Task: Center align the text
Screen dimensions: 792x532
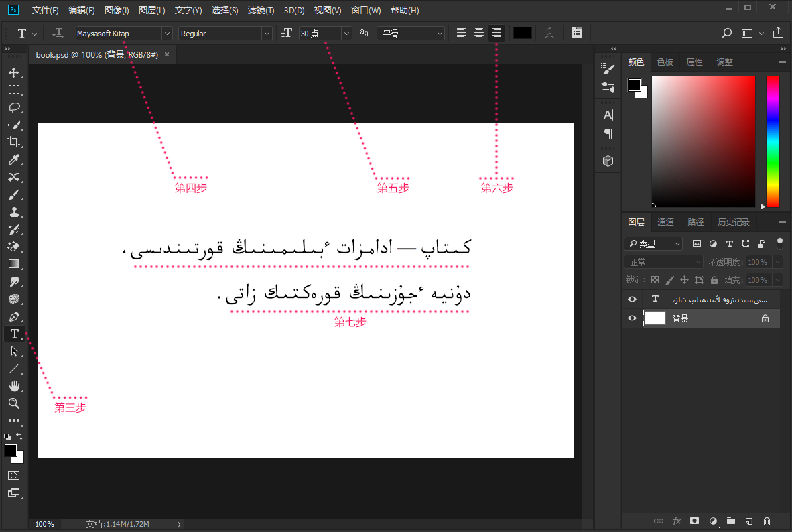Action: pos(479,33)
